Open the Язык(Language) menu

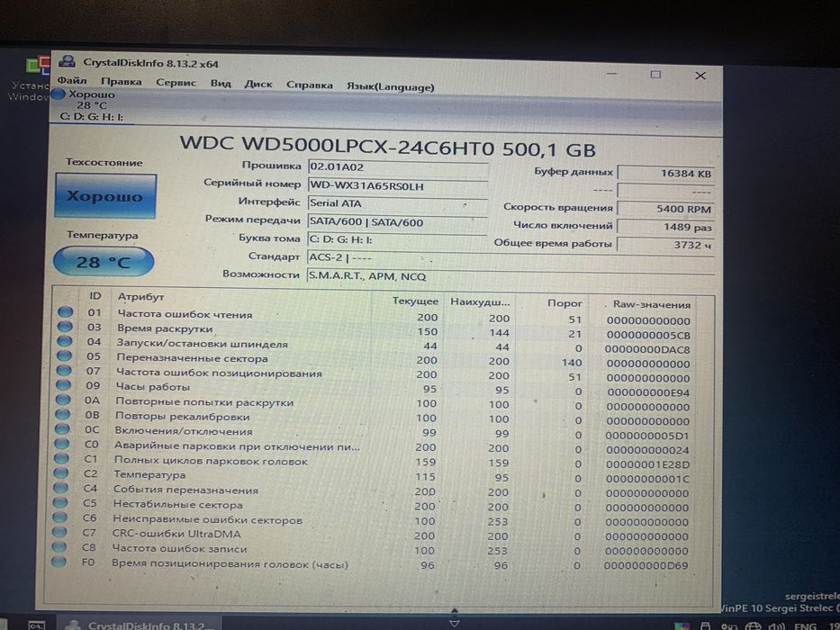[x=390, y=86]
